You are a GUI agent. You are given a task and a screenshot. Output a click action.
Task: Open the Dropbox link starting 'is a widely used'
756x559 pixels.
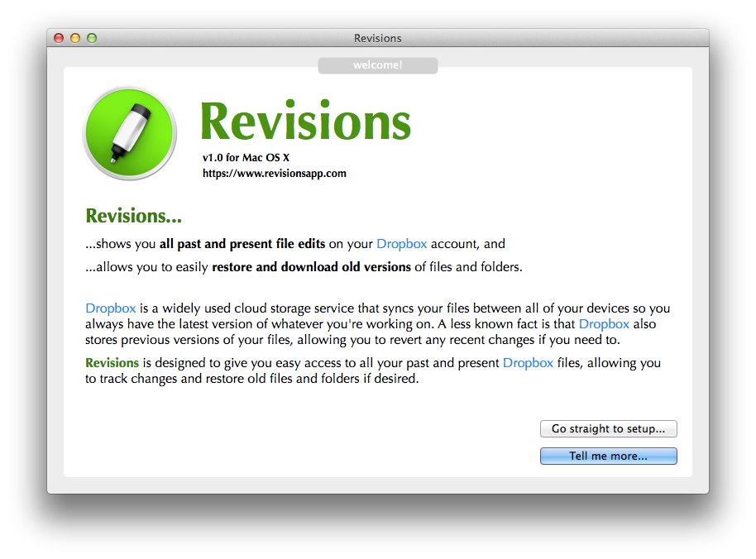pyautogui.click(x=110, y=308)
